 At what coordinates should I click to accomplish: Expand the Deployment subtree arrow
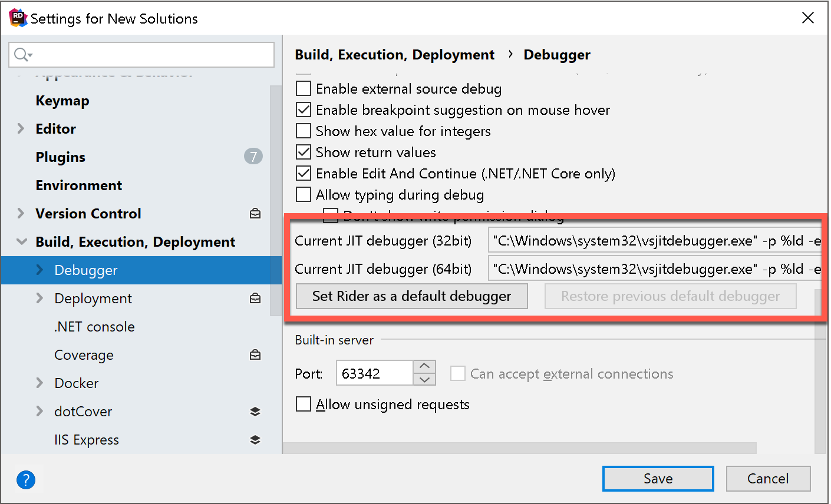(x=40, y=299)
